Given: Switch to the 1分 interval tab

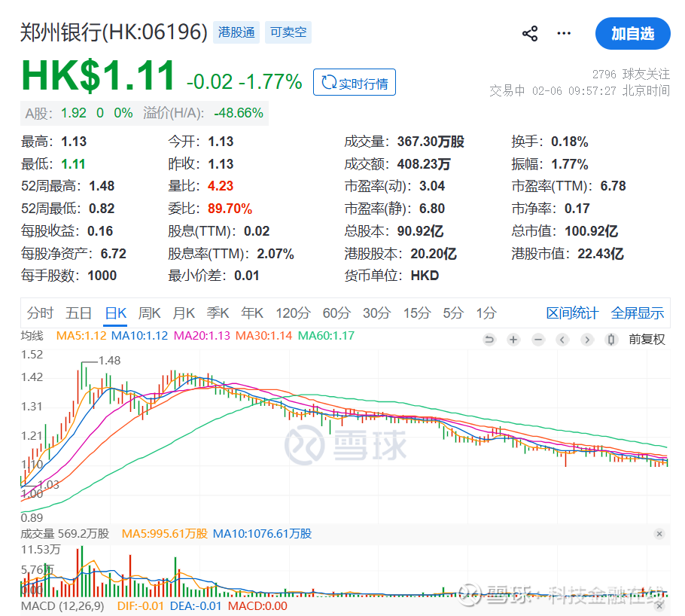Looking at the screenshot, I should [x=486, y=313].
